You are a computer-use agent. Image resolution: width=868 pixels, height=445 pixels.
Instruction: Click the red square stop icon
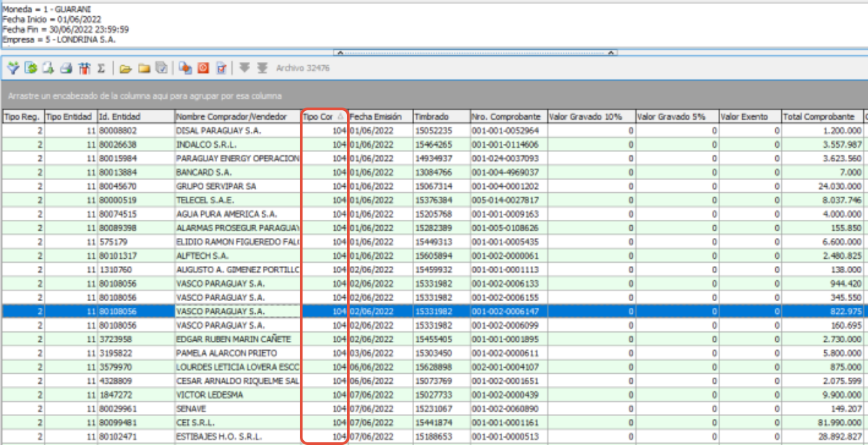(203, 68)
